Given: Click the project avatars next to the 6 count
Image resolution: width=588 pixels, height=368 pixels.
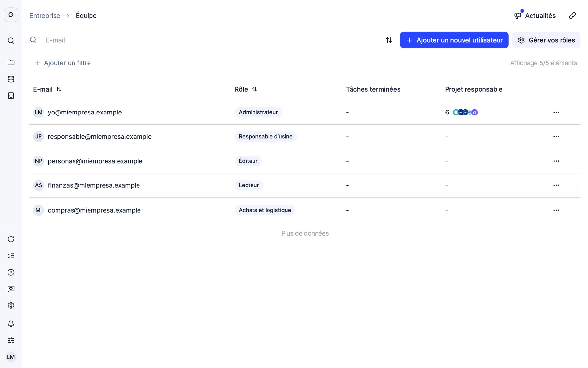Looking at the screenshot, I should (465, 112).
